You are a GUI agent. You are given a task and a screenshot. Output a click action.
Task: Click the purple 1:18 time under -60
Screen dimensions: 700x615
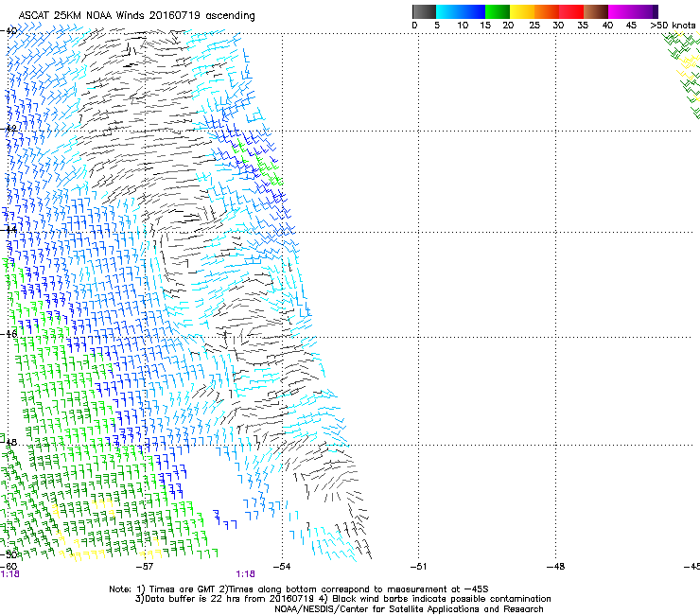(9, 574)
